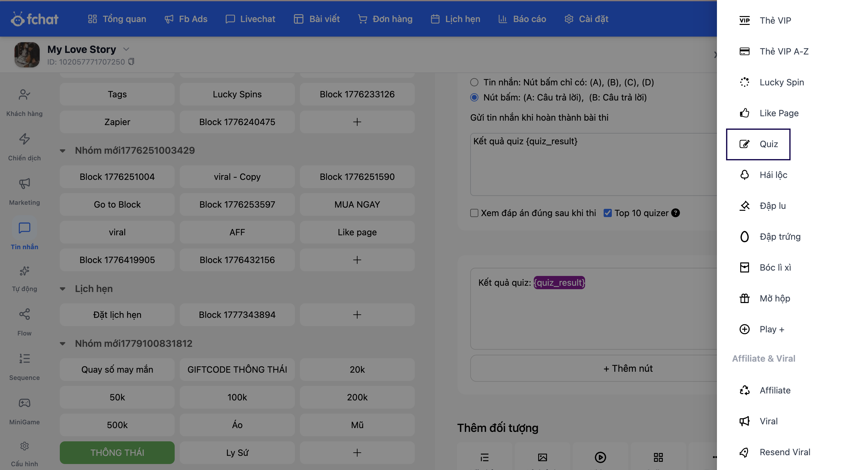
Task: Click the Lucky Spin spinner icon
Action: tap(744, 82)
